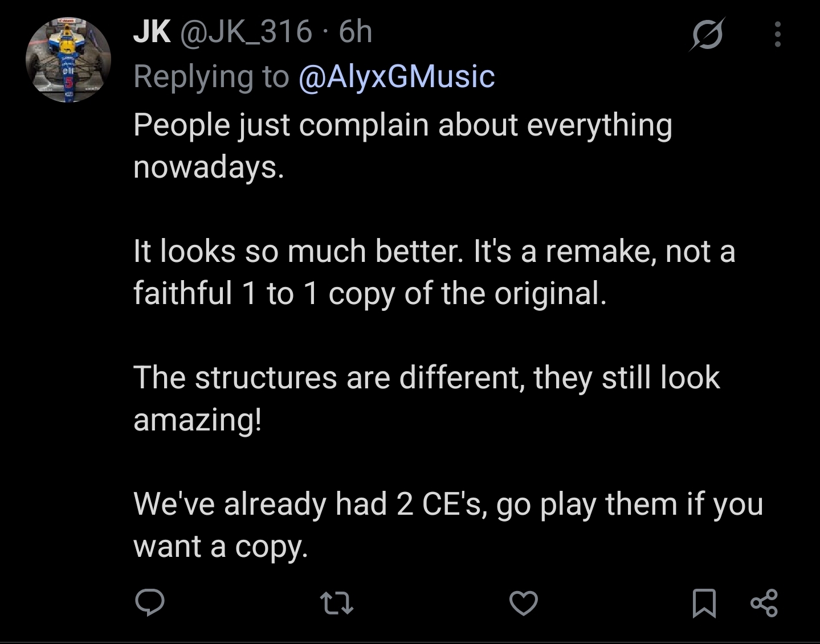Repost this tweet with the retweet icon
The height and width of the screenshot is (644, 820).
point(337,604)
